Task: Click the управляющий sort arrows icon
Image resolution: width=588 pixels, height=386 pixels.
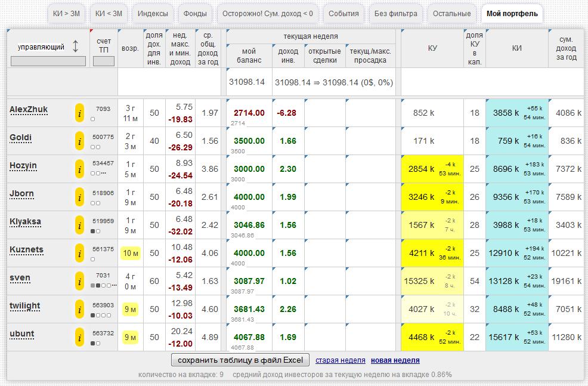Action: [x=75, y=46]
